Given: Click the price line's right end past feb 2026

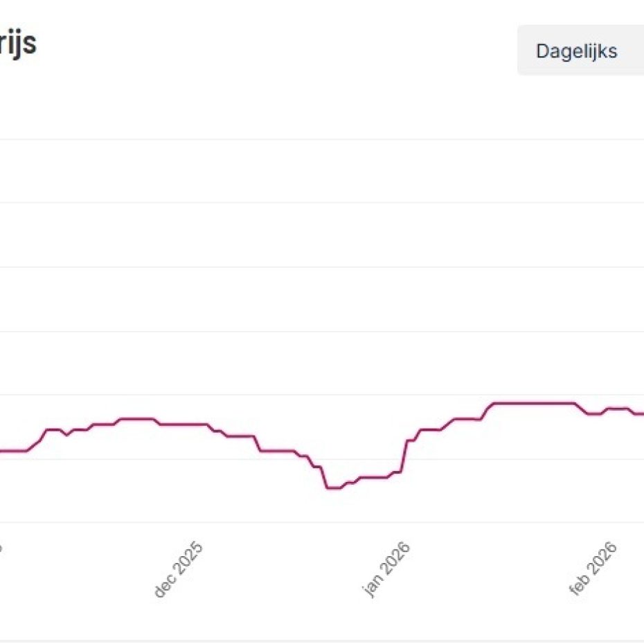Looking at the screenshot, I should 641,413.
